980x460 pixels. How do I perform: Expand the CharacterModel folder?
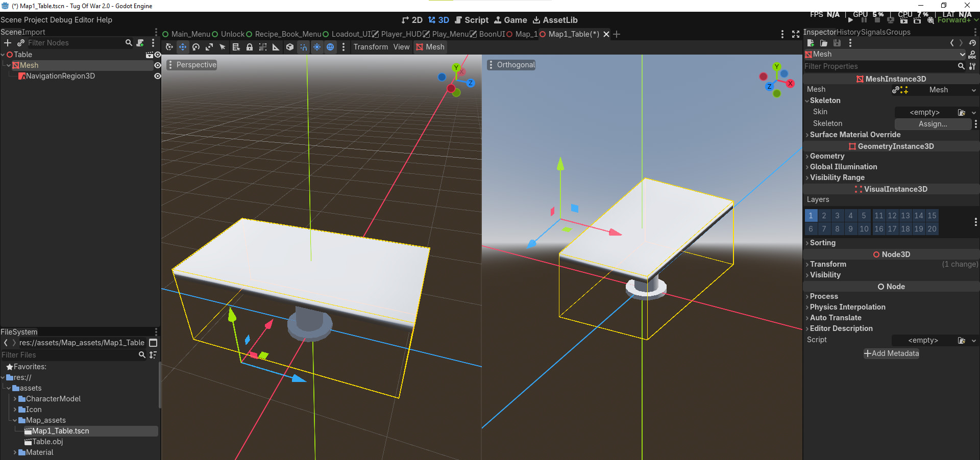[15, 399]
